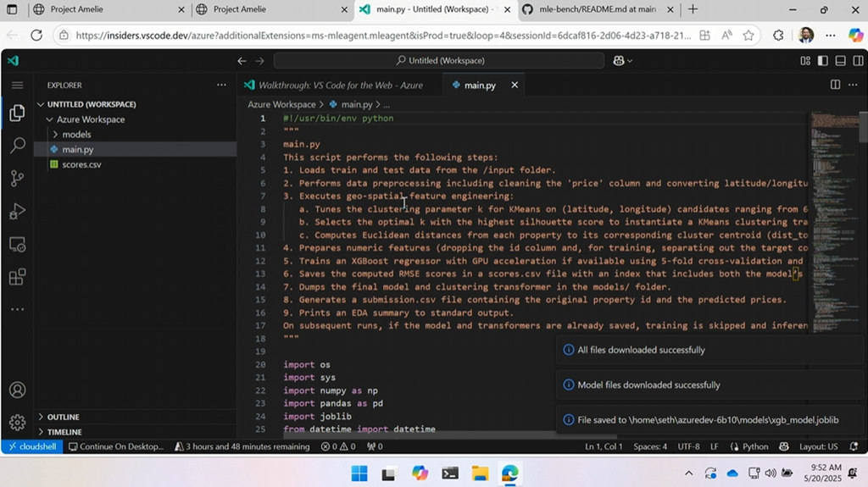Click the Untitled (Workspace) command center search
868x487 pixels.
(x=439, y=61)
